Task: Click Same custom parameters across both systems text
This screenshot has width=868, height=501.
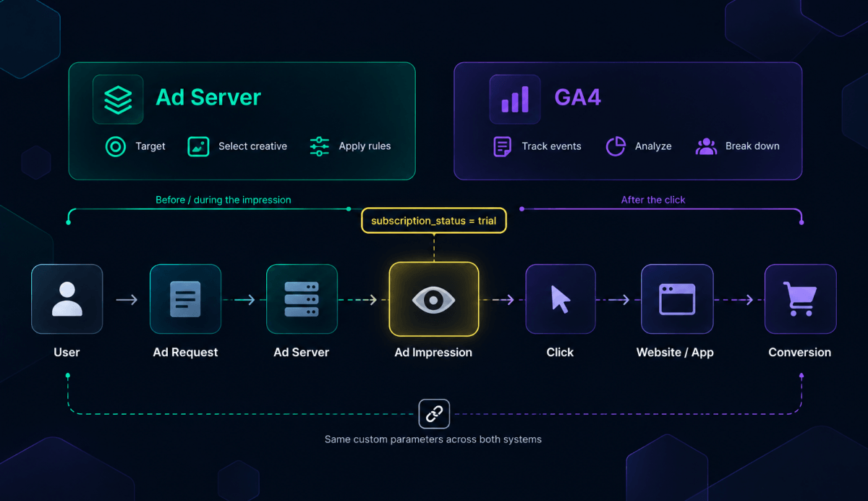Action: tap(433, 439)
